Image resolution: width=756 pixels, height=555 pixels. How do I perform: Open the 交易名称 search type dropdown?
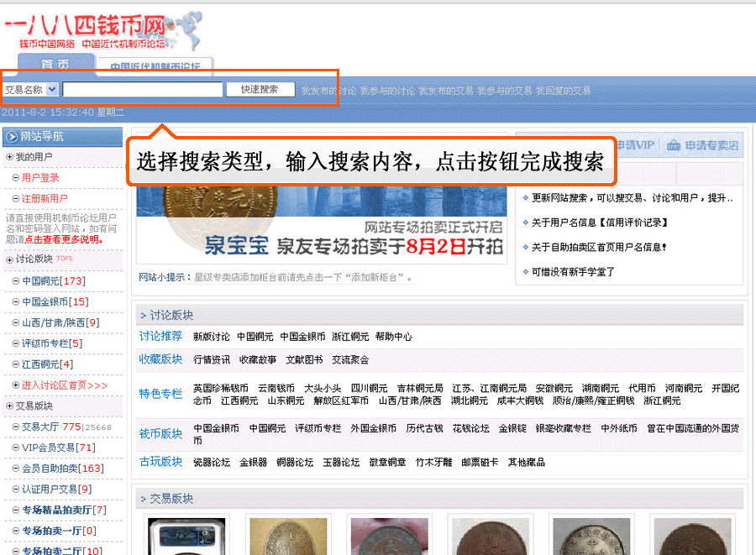coord(52,89)
